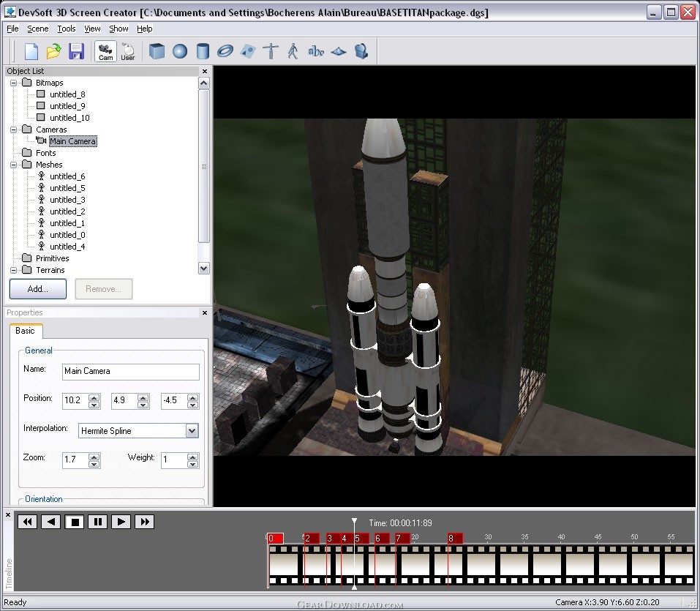Close the Properties panel
700x611 pixels.
[x=205, y=312]
